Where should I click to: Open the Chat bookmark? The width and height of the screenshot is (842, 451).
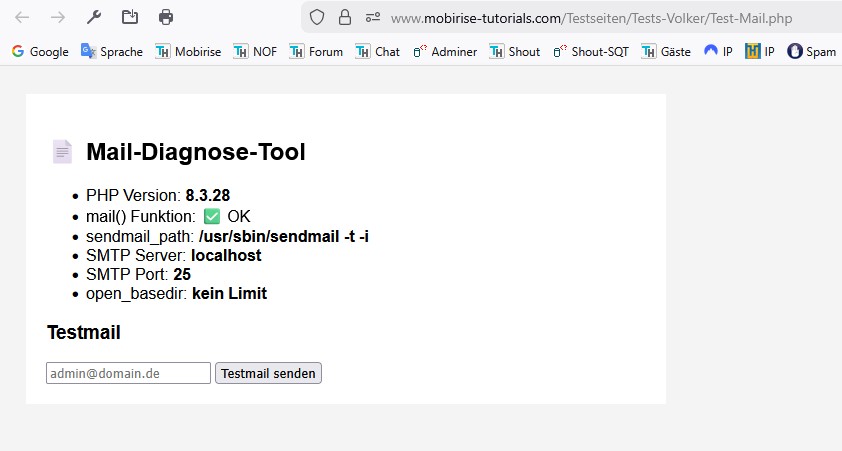click(x=378, y=51)
